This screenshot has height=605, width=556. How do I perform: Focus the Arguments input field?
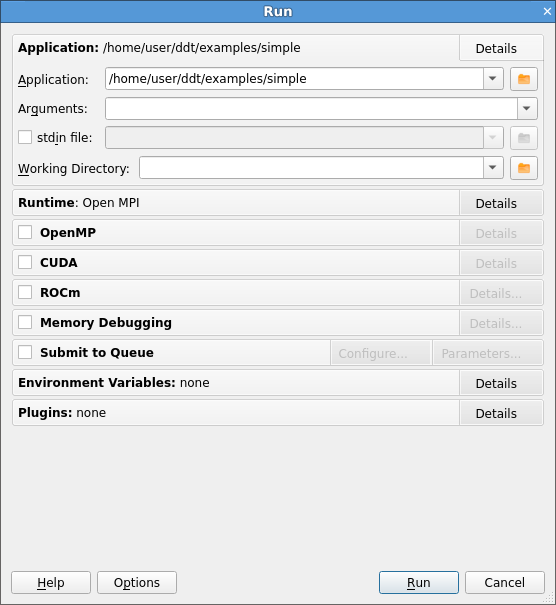(311, 108)
